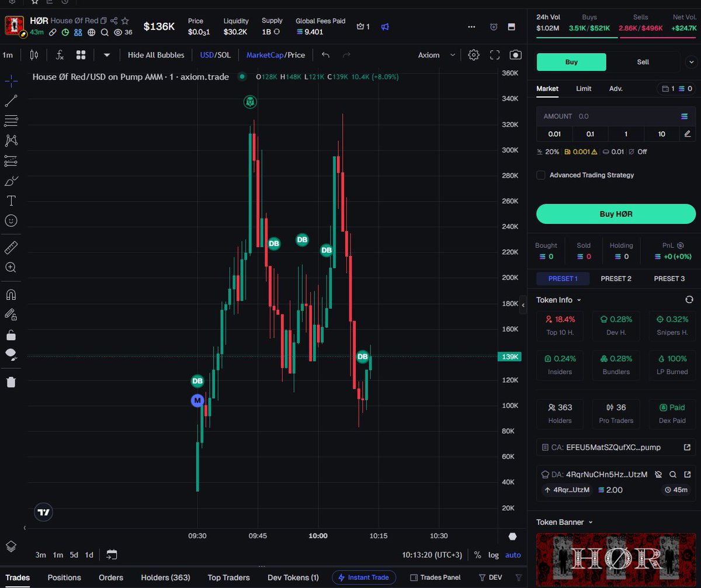701x588 pixels.
Task: Click the Instant Trade button
Action: [363, 577]
